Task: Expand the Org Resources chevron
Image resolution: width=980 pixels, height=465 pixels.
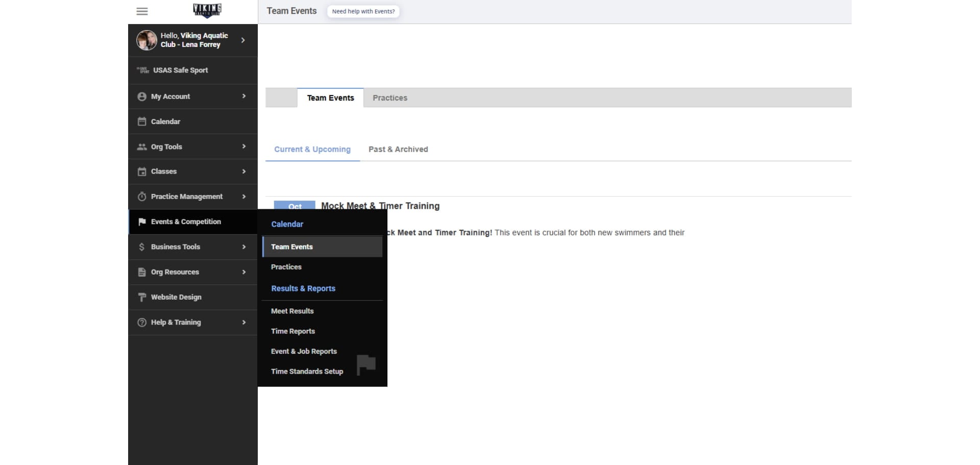Action: click(x=243, y=272)
